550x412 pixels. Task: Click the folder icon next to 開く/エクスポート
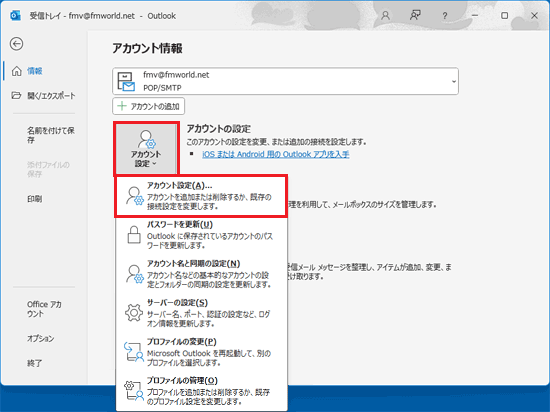(16, 95)
